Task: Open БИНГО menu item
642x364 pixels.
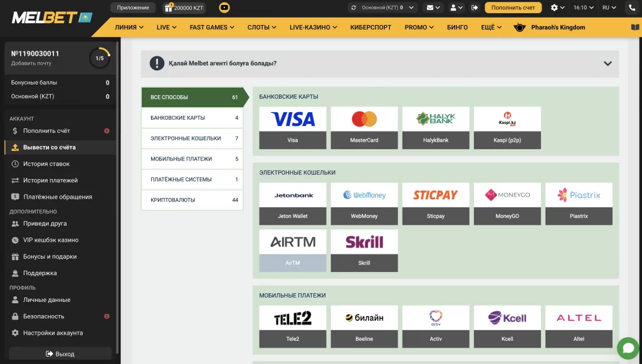Action: (457, 28)
